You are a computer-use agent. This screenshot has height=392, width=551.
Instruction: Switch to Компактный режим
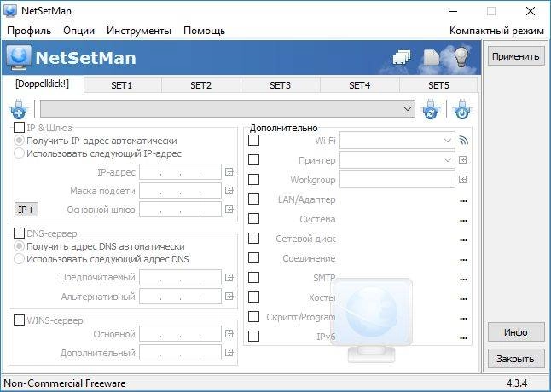[496, 31]
